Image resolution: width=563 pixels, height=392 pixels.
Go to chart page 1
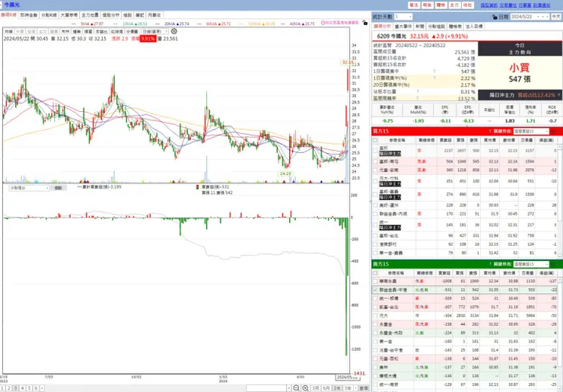point(2,388)
